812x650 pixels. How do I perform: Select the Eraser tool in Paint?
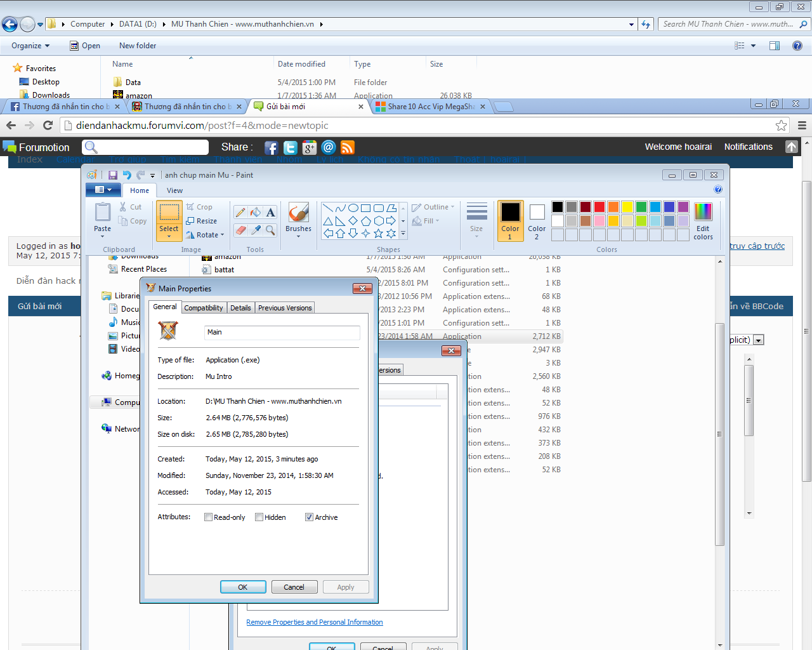click(240, 230)
